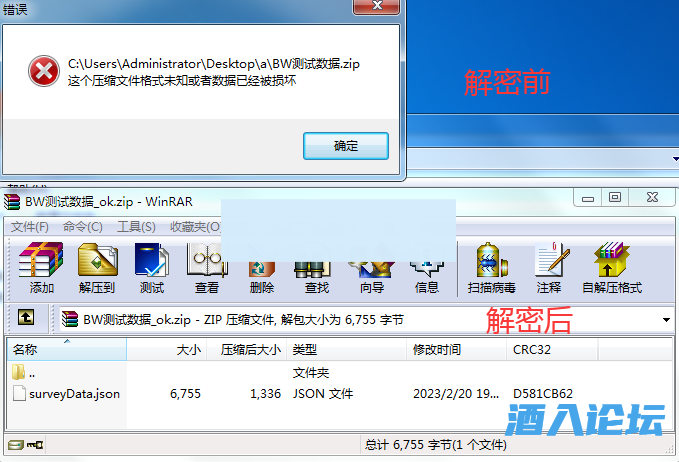Viewport: 679px width, 462px height.
Task: Sort by 类型 column header
Action: point(346,349)
